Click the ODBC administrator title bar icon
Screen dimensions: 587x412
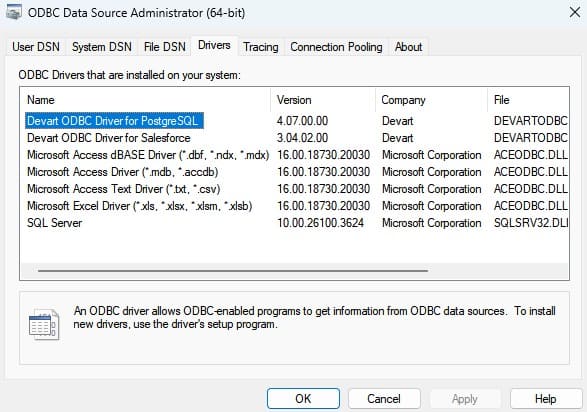(x=13, y=12)
